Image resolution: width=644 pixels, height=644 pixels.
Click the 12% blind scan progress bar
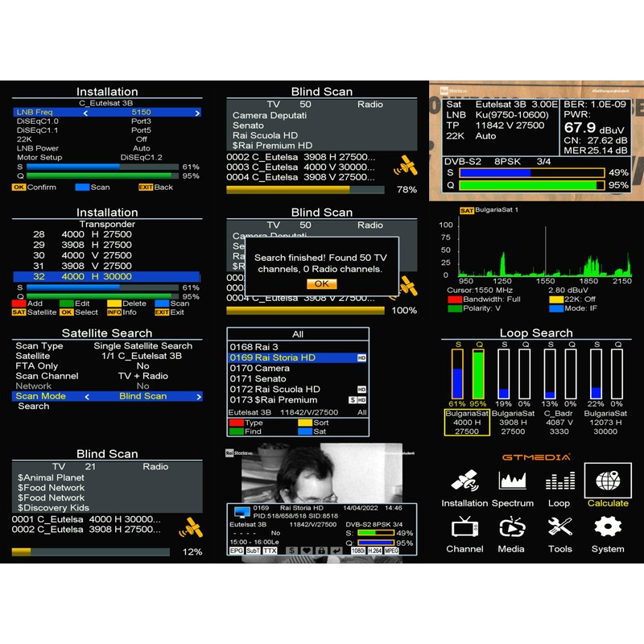91,552
